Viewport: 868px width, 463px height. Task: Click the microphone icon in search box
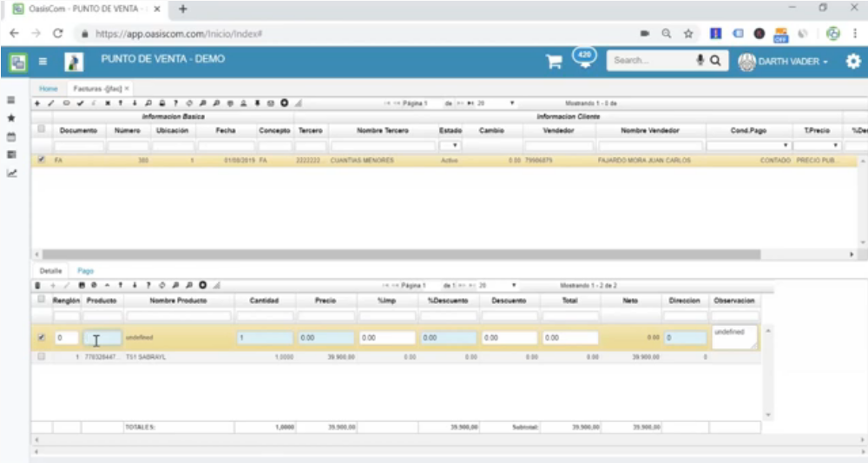coord(700,61)
